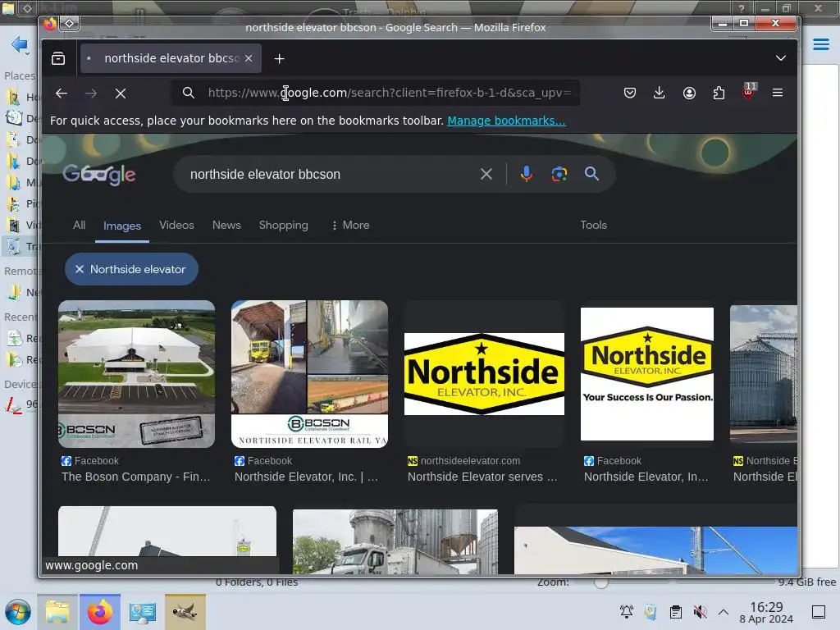Screen dimensions: 840x630
Task: Stop page loading with the X button
Action: [x=121, y=94]
